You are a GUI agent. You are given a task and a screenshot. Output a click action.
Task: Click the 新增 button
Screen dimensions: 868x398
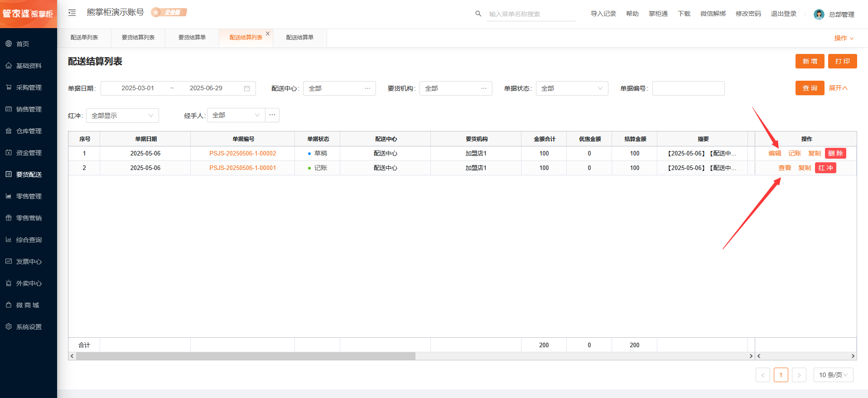(810, 61)
